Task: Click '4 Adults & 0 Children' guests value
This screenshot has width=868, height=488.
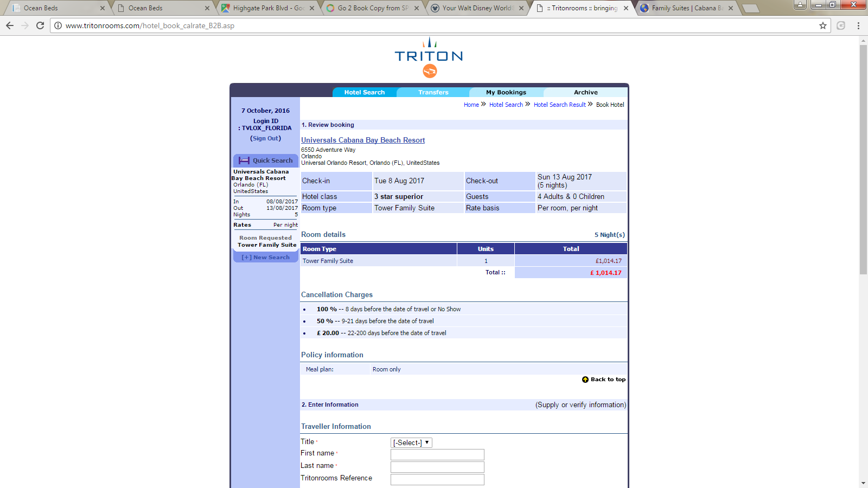Action: [571, 197]
